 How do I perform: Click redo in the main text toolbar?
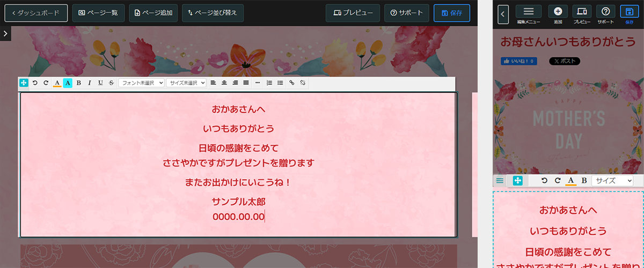coord(46,83)
